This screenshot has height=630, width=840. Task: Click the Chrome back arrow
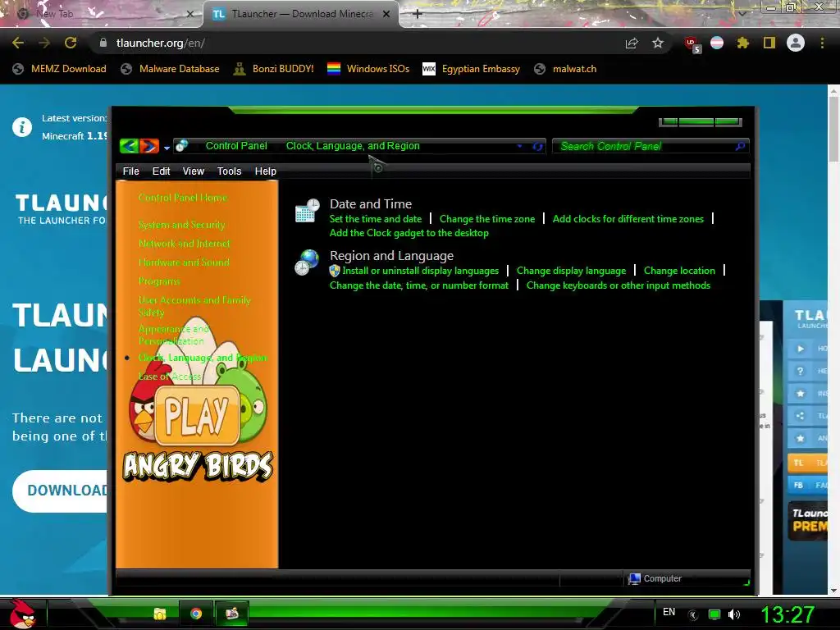coord(18,43)
